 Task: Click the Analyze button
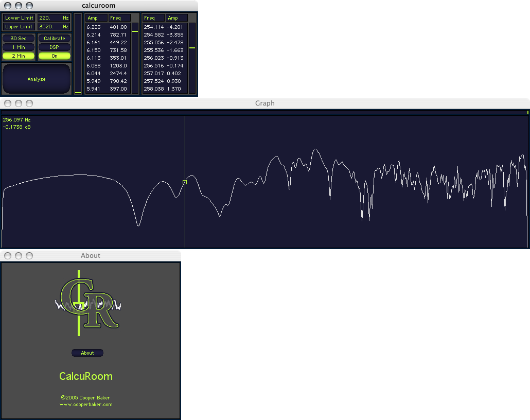(37, 79)
